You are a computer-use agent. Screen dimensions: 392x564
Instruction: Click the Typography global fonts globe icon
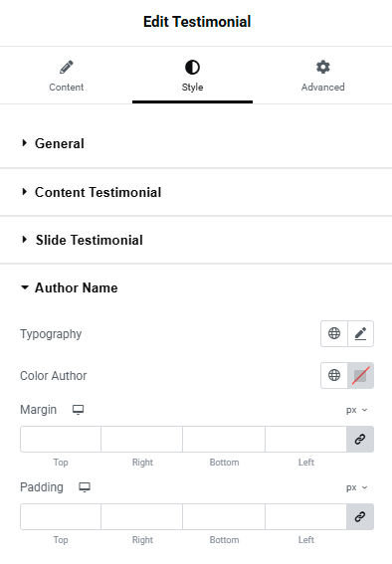[x=334, y=333]
